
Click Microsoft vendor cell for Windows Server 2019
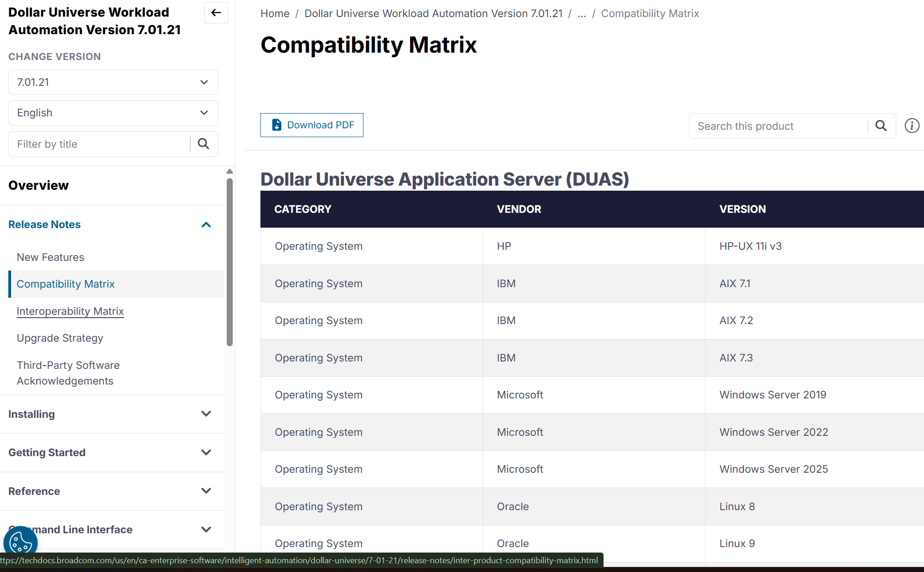[594, 395]
